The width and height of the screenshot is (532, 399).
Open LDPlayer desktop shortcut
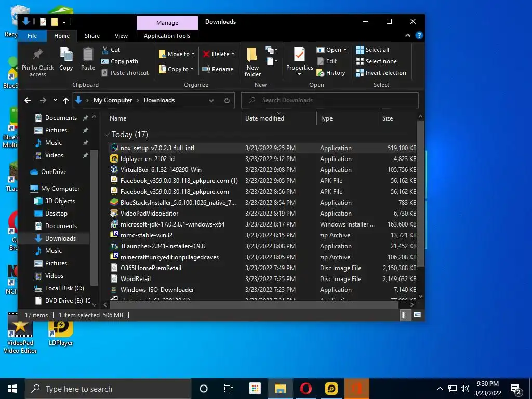[x=61, y=334]
